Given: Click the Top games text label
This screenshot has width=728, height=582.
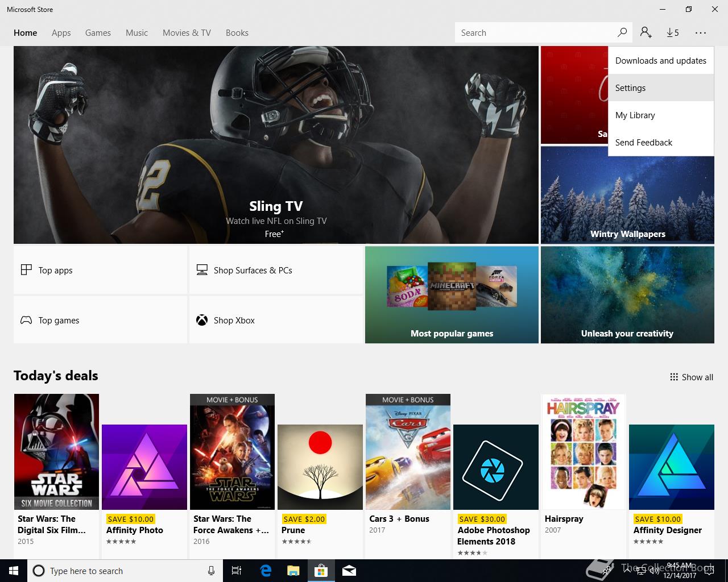Looking at the screenshot, I should click(x=59, y=321).
